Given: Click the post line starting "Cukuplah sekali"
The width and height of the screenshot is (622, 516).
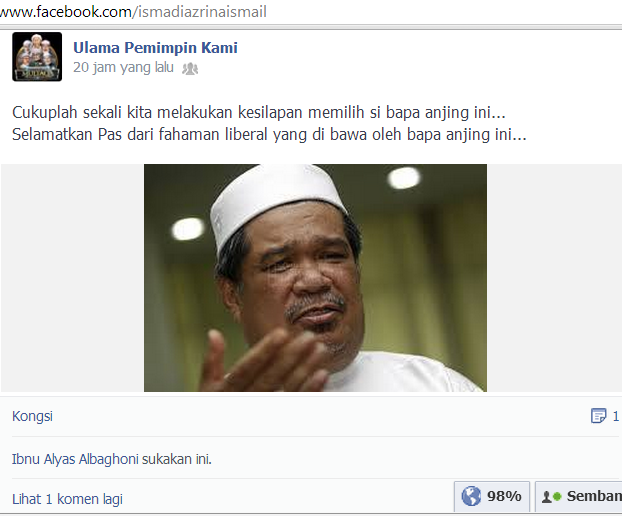Looking at the screenshot, I should (259, 113).
